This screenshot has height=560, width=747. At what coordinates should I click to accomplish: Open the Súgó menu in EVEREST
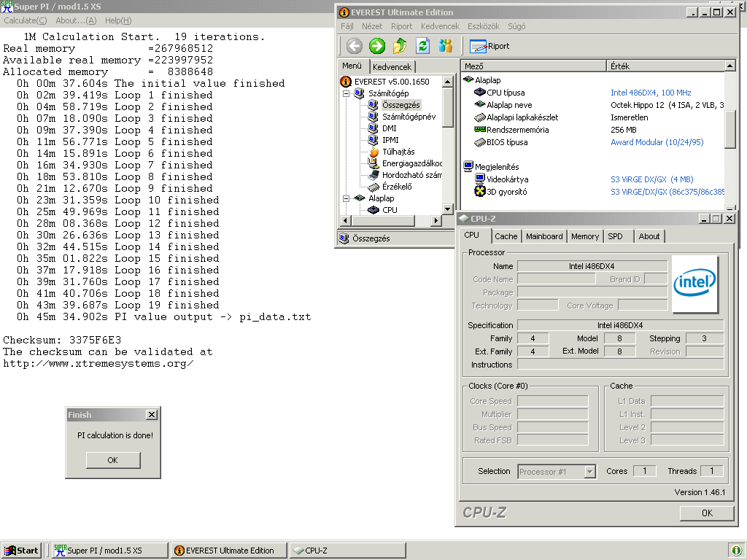click(516, 26)
